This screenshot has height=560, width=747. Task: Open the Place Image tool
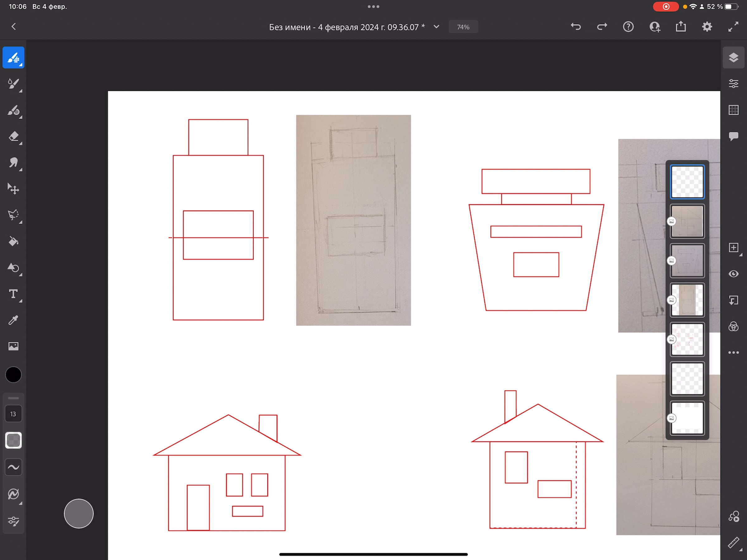point(13,346)
